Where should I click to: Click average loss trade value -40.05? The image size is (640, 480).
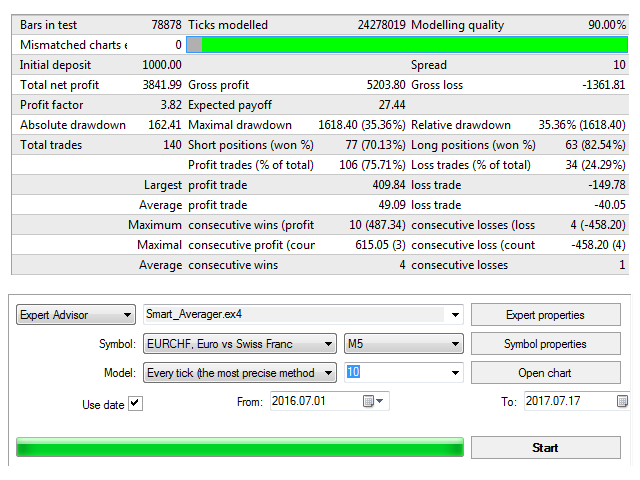click(610, 205)
